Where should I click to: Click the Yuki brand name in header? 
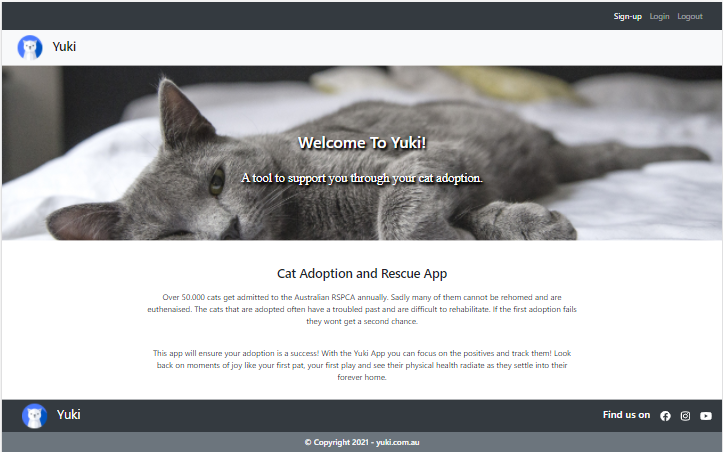[64, 47]
